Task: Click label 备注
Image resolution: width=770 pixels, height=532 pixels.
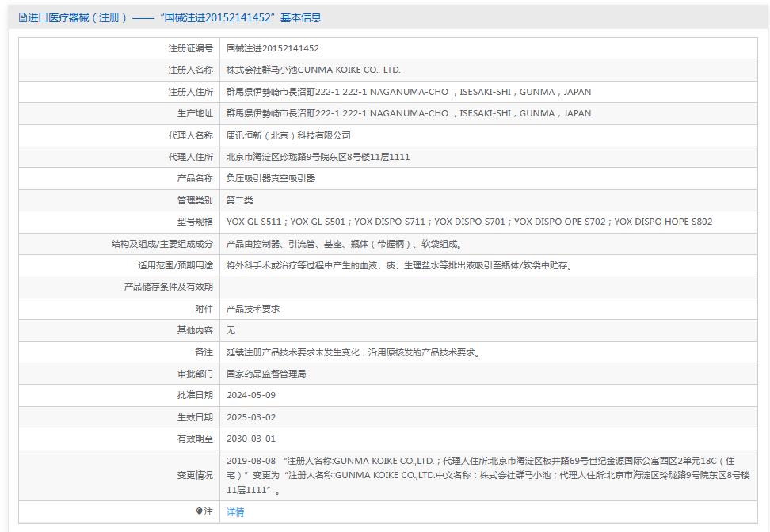Action: (204, 351)
